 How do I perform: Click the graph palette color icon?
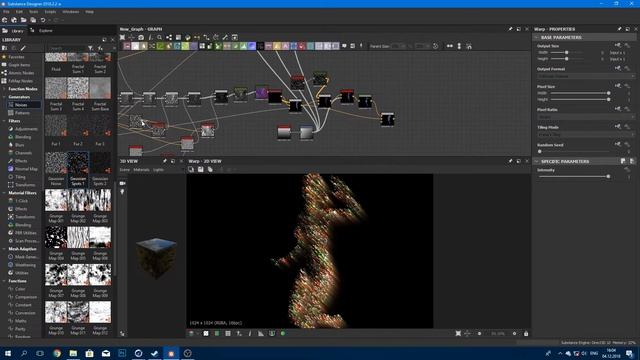188,37
